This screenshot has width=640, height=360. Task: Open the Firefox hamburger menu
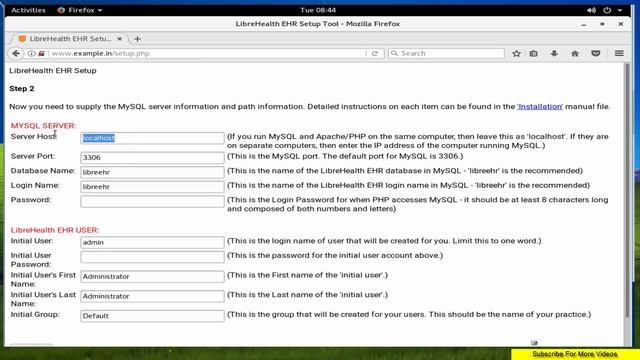[x=619, y=53]
